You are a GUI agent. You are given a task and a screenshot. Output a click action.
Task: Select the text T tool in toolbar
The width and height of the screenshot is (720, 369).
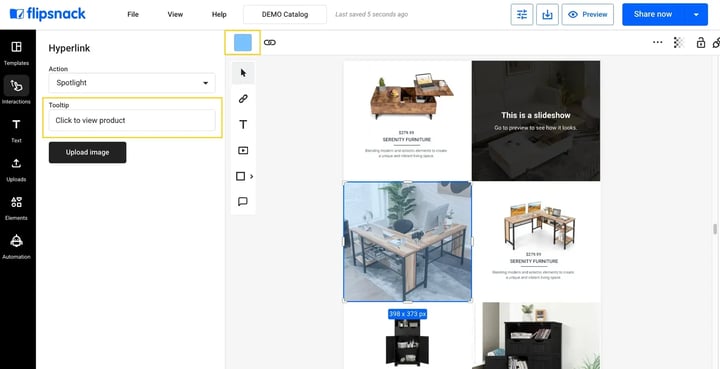coord(243,124)
